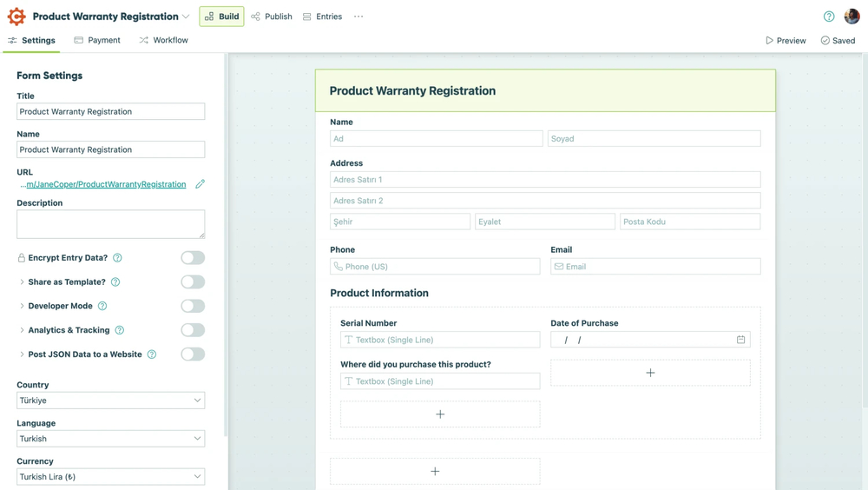Click the Preview button
Viewport: 868px width, 490px height.
click(x=786, y=41)
